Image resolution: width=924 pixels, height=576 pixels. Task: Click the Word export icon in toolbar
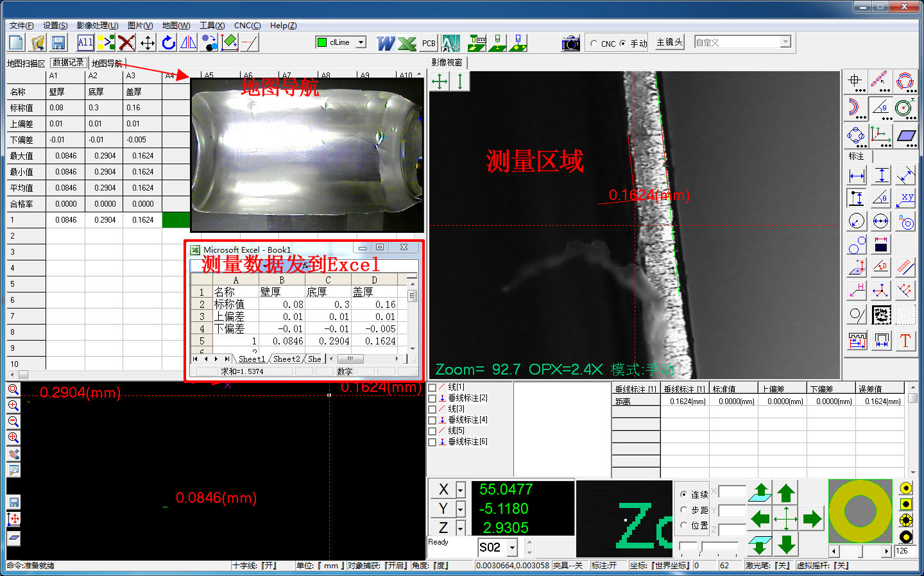tap(386, 43)
